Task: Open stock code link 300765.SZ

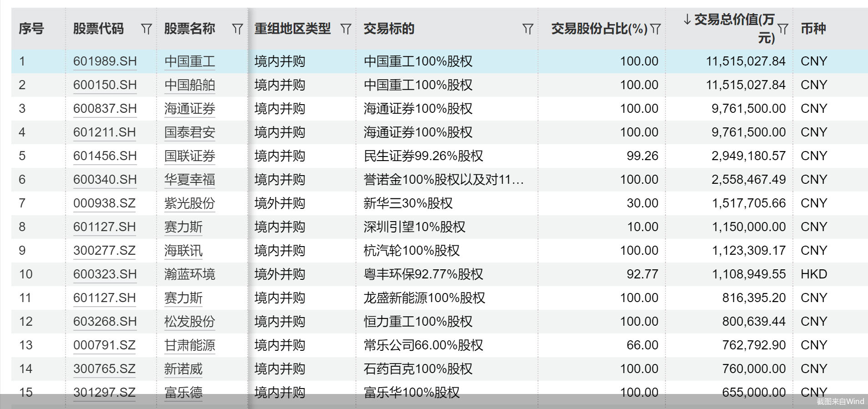Action: coord(105,369)
